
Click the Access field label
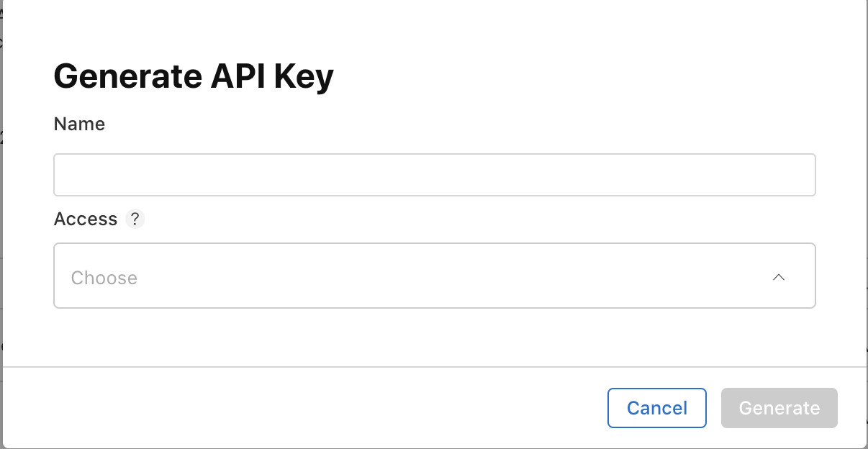(x=86, y=219)
